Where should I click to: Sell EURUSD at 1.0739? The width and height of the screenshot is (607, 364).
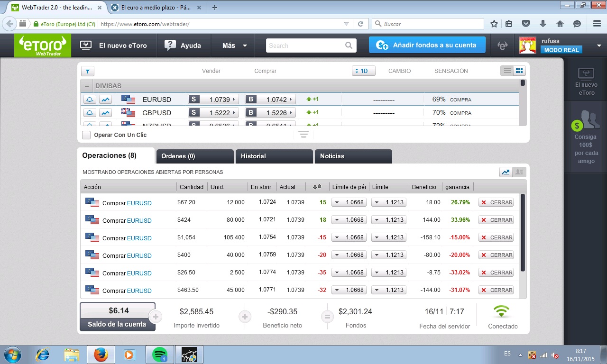214,100
